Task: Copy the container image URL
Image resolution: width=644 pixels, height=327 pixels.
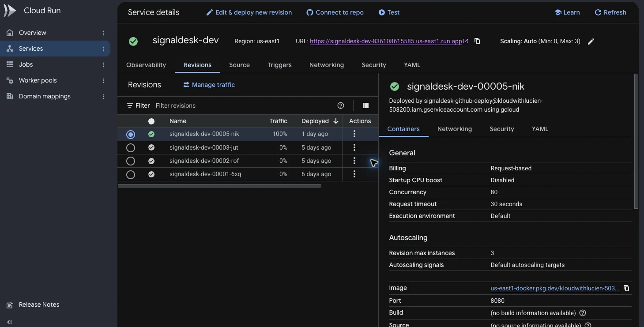Action: [x=626, y=288]
